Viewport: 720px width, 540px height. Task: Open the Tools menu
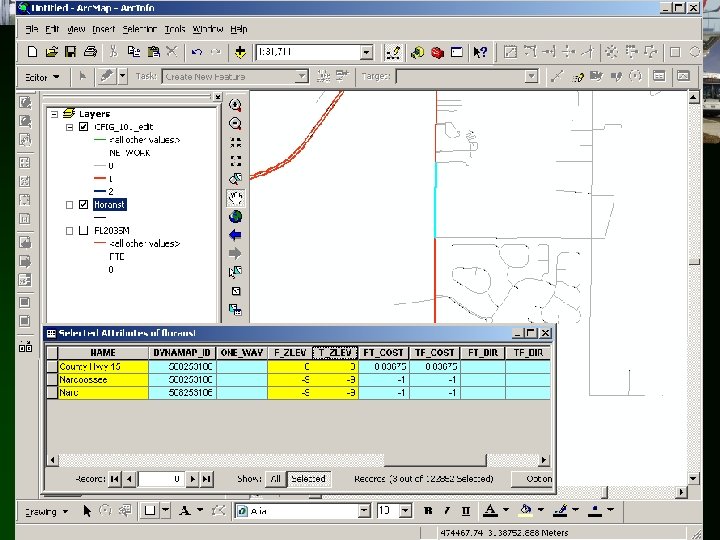point(175,29)
